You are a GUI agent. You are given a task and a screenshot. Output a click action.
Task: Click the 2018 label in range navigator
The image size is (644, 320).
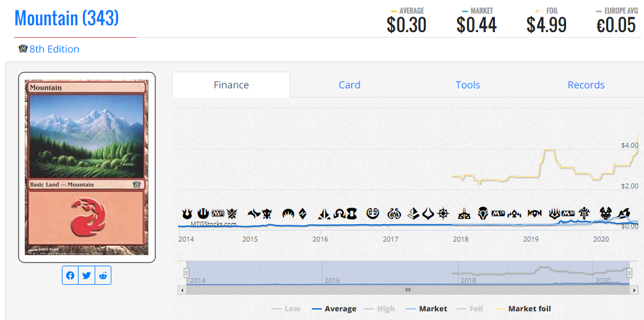(468, 280)
